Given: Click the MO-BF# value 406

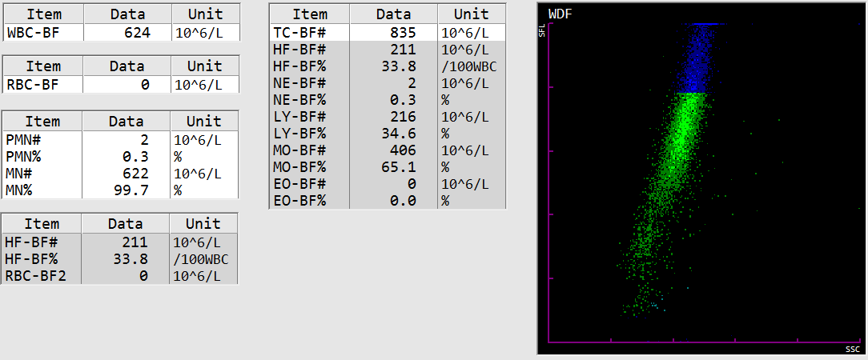Looking at the screenshot, I should 402,150.
